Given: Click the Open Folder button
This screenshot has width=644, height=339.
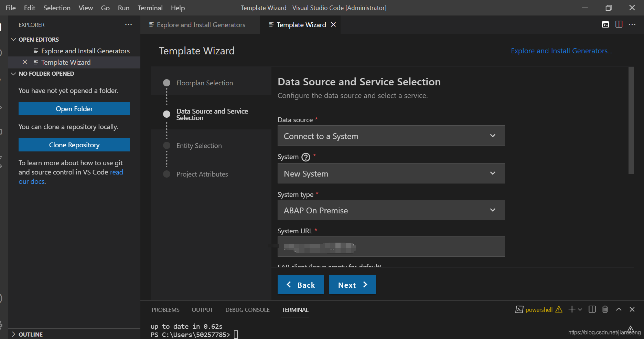Looking at the screenshot, I should click(74, 109).
